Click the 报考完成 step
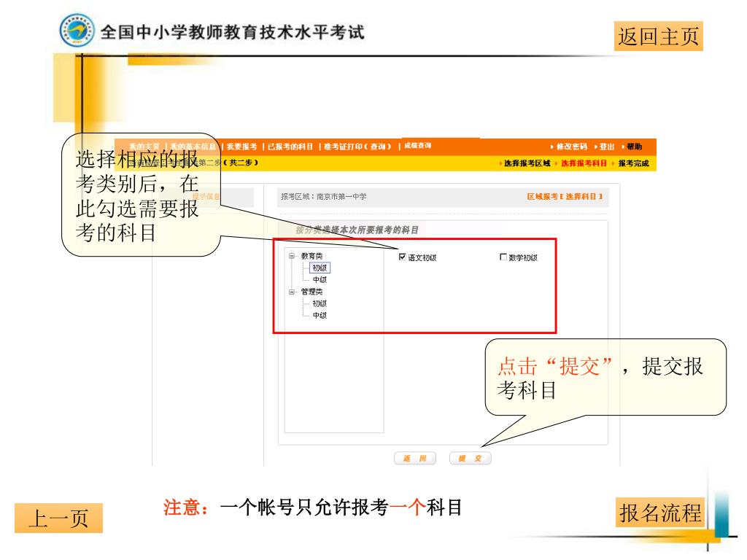The height and width of the screenshot is (560, 747). click(x=634, y=163)
